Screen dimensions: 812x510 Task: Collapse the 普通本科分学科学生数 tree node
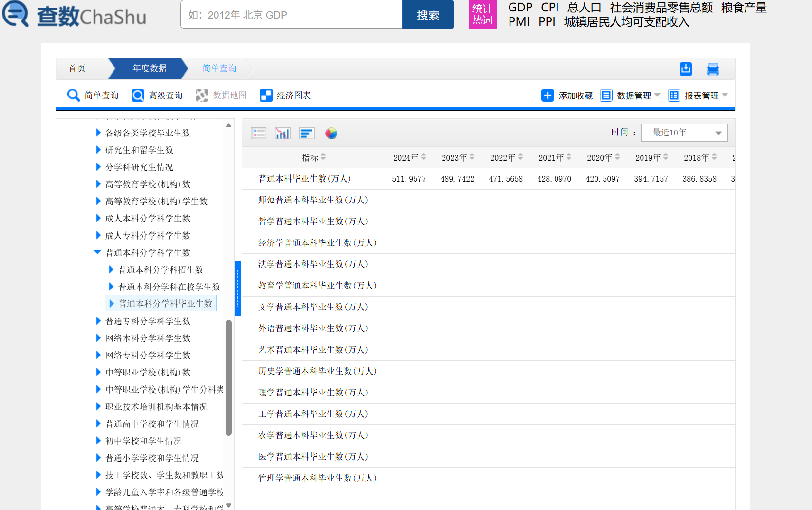click(x=97, y=252)
